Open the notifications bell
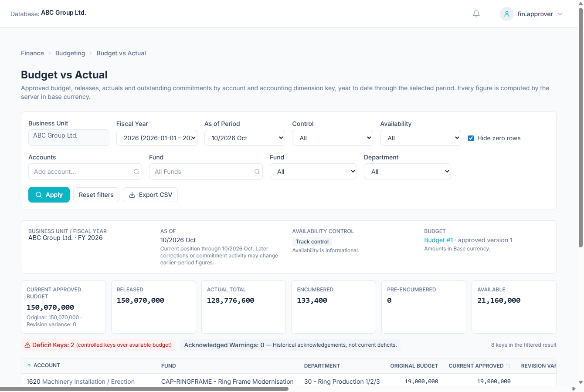Viewport: 584px width, 392px height. [x=476, y=14]
